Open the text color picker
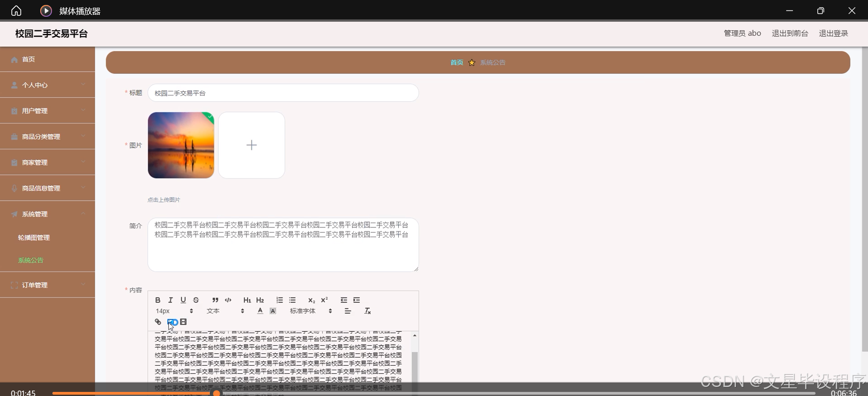The height and width of the screenshot is (396, 868). [260, 311]
